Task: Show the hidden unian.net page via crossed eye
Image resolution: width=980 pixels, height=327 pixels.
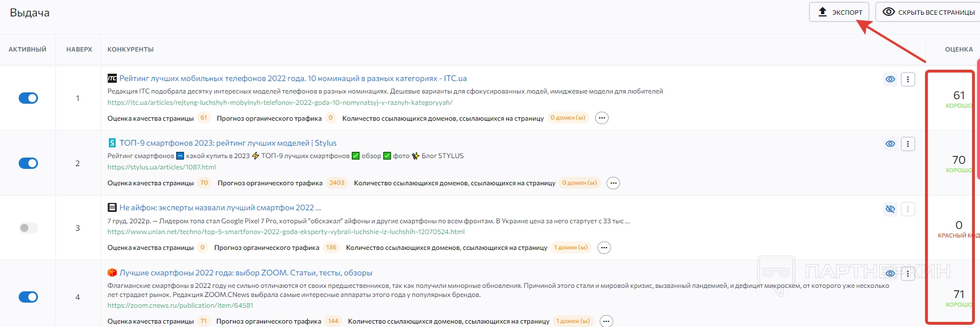Action: (x=890, y=209)
